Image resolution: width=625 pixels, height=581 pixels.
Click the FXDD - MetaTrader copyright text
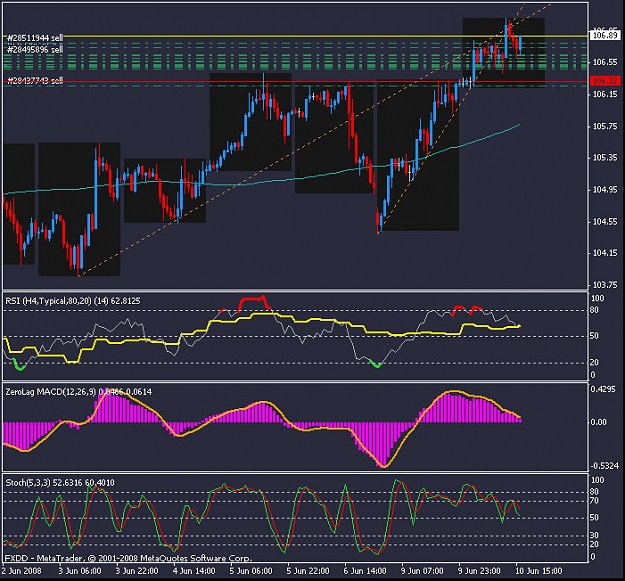128,558
